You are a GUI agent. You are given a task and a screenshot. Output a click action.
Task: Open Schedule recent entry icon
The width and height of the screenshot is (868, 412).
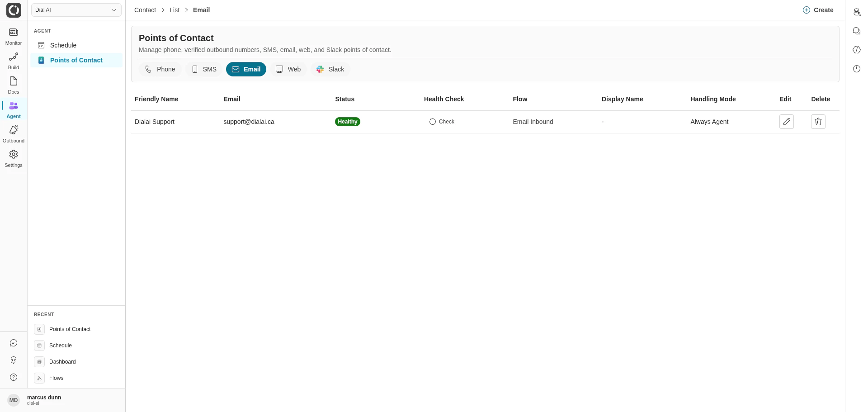[x=39, y=346]
